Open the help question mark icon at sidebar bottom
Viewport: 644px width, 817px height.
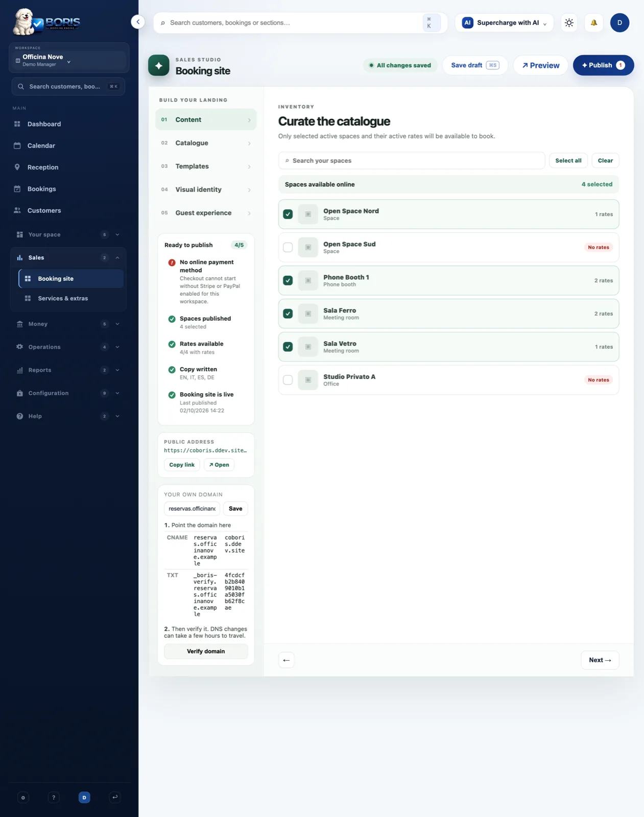pos(54,797)
